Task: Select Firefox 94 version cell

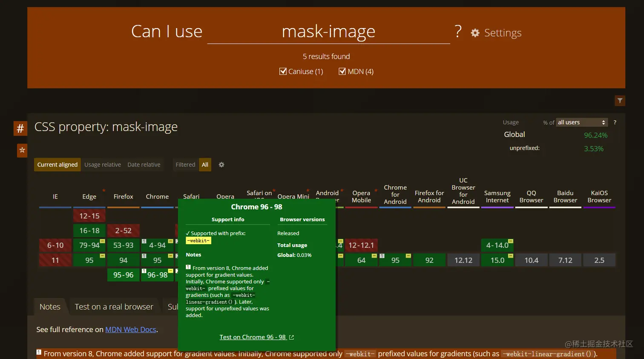Action: tap(124, 260)
